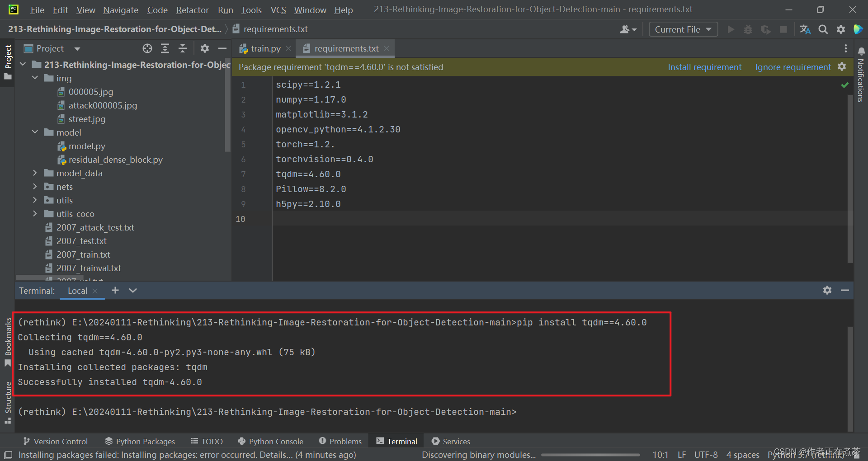This screenshot has height=461, width=868.
Task: Hide the Project panel with minus icon
Action: [x=222, y=48]
